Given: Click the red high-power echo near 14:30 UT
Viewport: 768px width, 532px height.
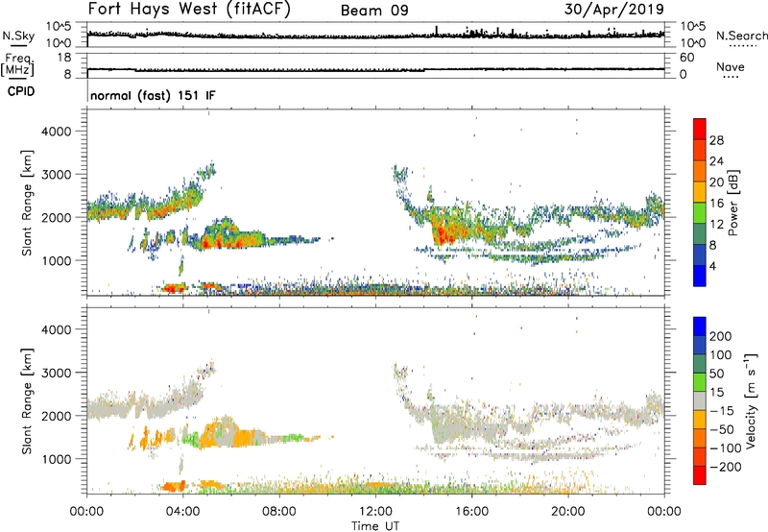Looking at the screenshot, I should point(444,232).
